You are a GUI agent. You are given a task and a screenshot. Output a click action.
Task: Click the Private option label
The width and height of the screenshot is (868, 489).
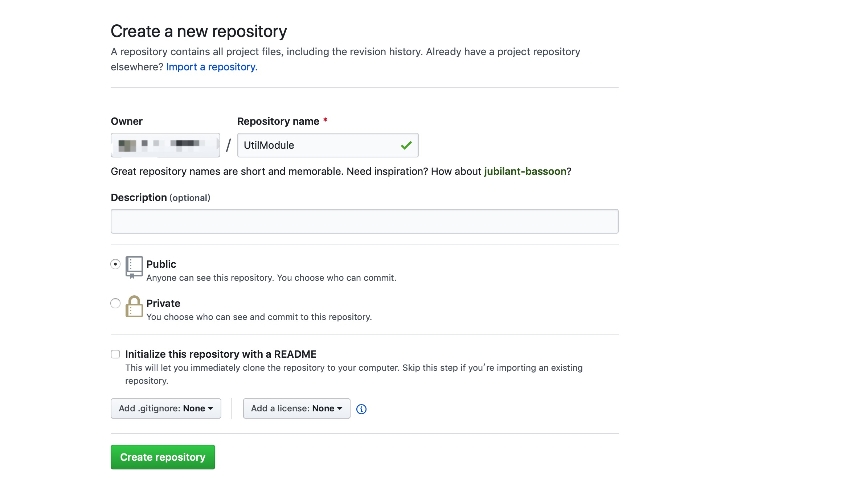point(163,303)
